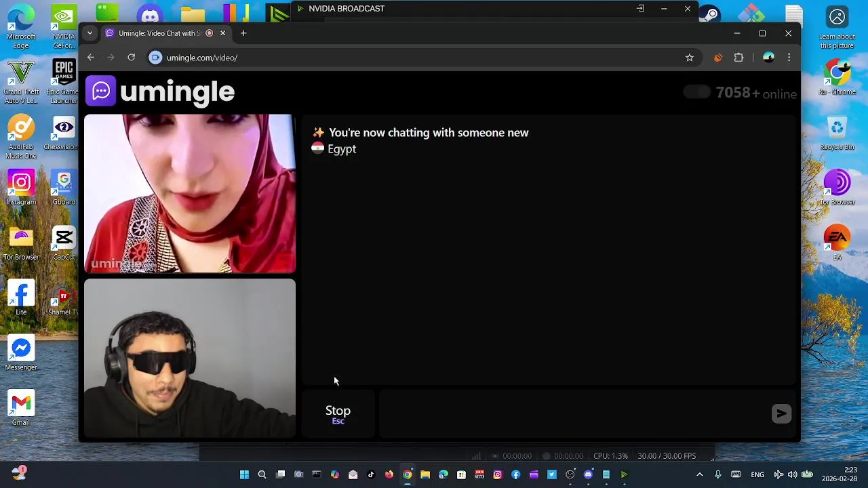
Task: Go back using Chrome's back arrow
Action: point(91,58)
